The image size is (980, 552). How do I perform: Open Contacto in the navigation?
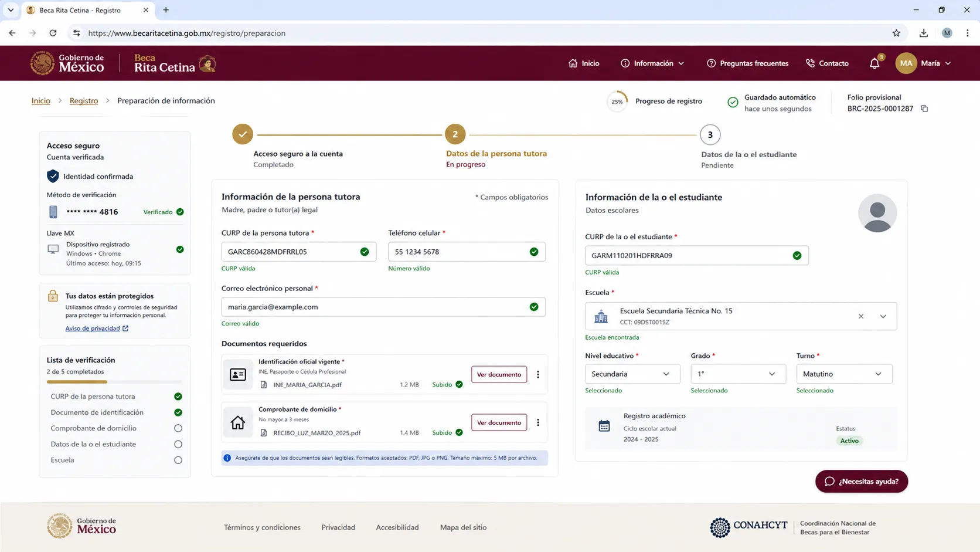coord(827,63)
